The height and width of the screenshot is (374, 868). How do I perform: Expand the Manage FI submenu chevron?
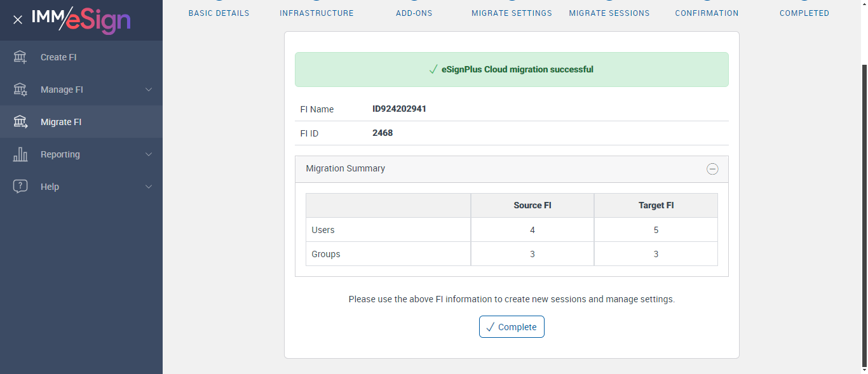tap(149, 90)
